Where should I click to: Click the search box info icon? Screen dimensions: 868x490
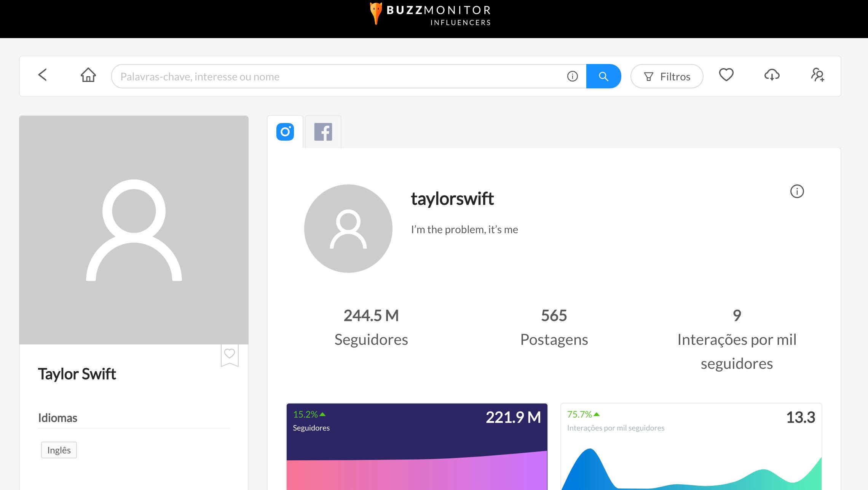[572, 77]
